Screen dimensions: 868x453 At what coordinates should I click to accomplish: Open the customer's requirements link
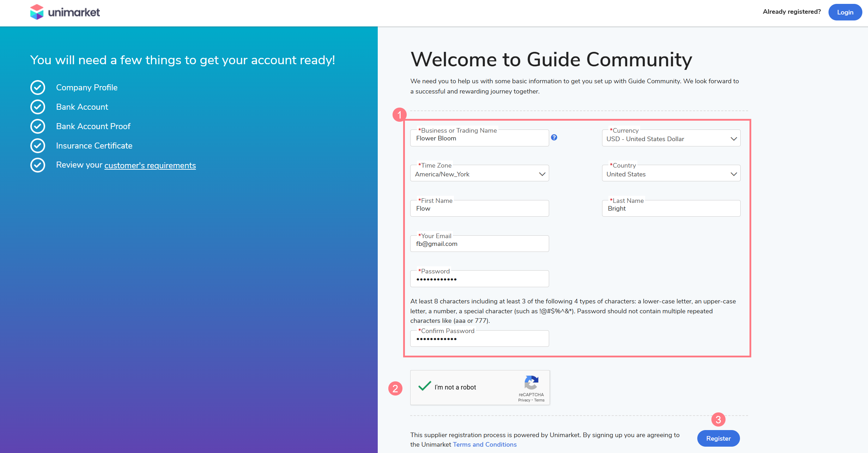(x=150, y=165)
